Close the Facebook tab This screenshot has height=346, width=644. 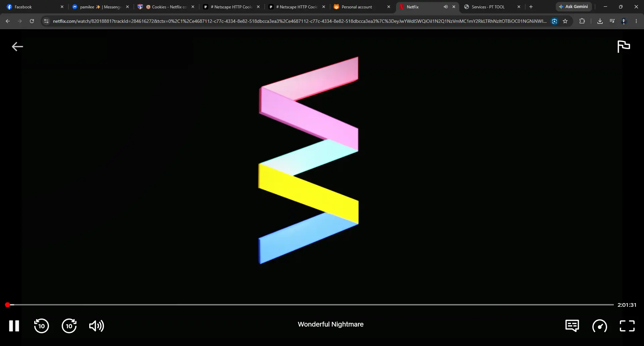[62, 7]
